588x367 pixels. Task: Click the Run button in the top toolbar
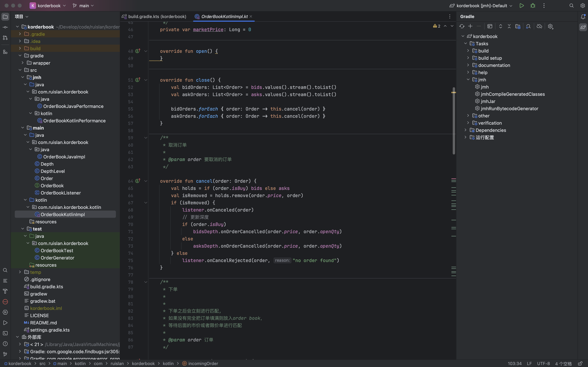click(x=521, y=6)
